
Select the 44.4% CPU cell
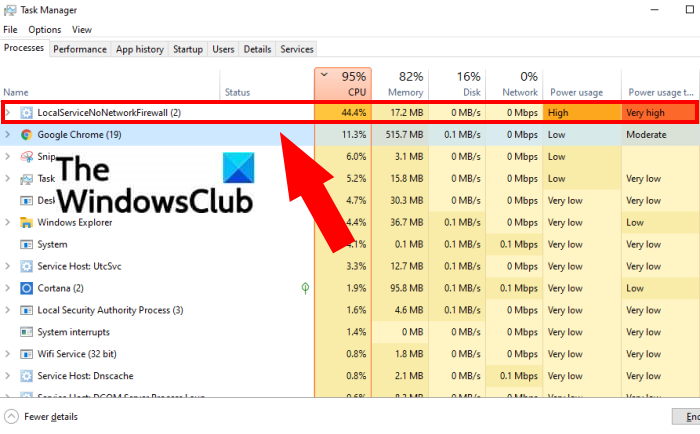[343, 113]
